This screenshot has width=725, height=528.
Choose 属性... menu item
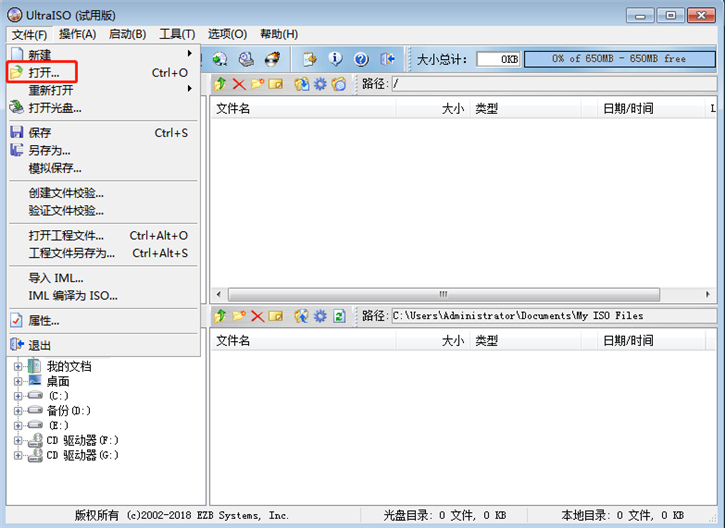click(x=103, y=320)
